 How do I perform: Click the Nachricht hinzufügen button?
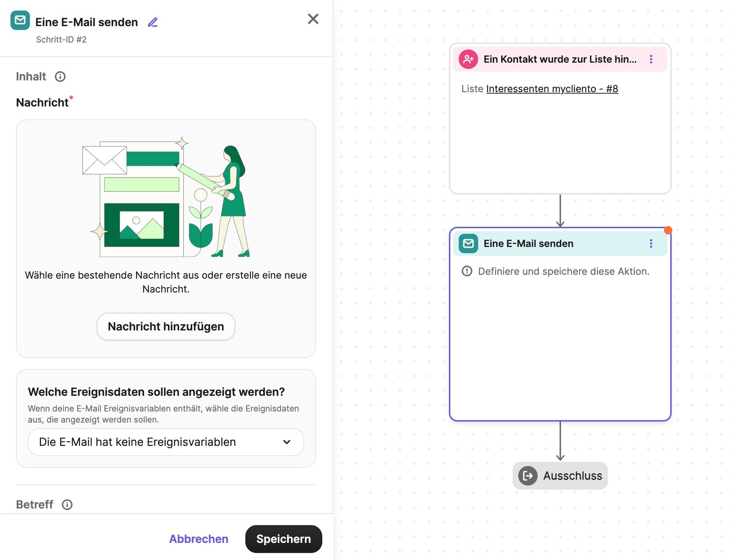pos(166,326)
